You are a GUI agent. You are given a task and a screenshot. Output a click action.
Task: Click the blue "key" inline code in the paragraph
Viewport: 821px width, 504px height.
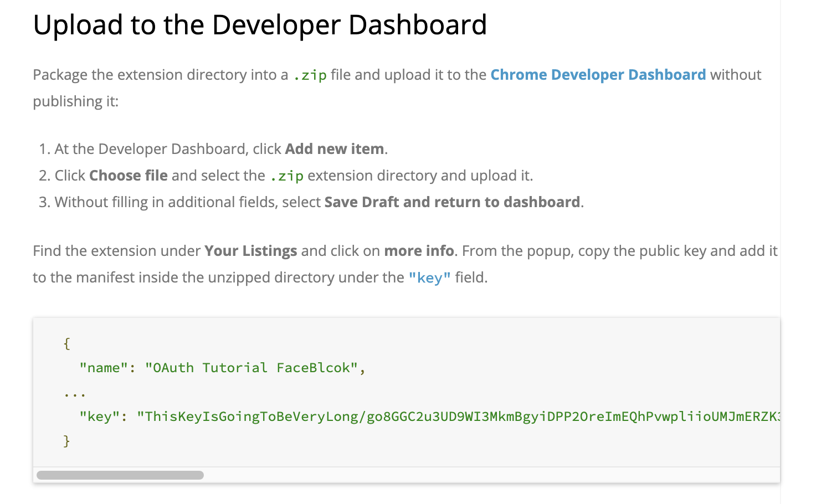coord(429,277)
